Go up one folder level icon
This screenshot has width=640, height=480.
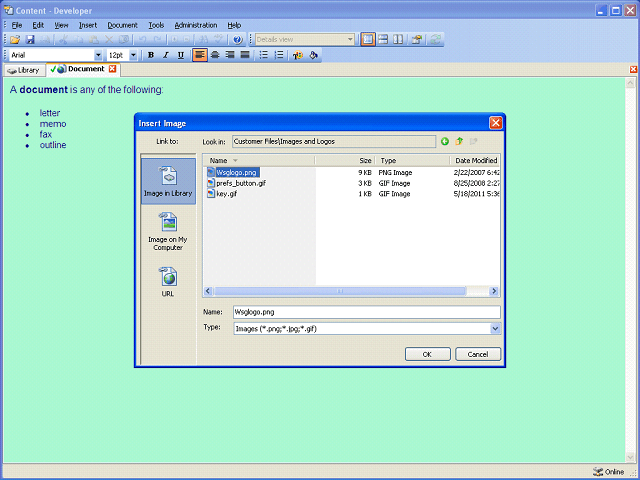tap(459, 142)
